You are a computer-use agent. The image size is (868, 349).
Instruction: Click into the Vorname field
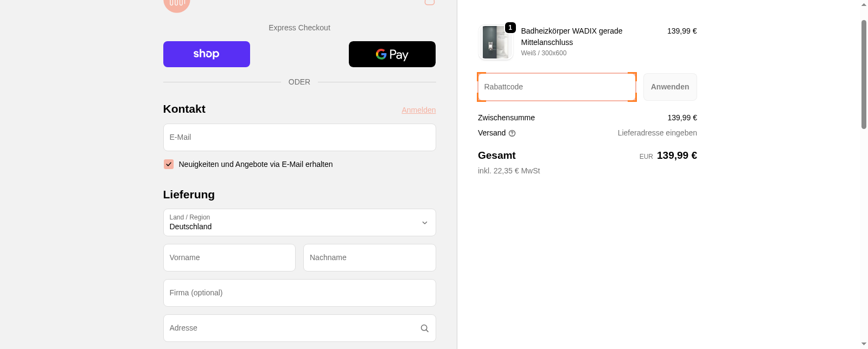(x=229, y=257)
